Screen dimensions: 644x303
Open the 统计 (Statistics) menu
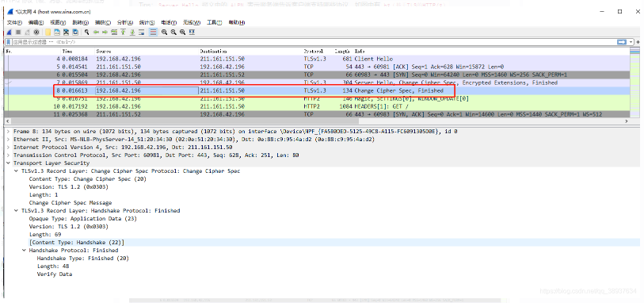(147, 23)
